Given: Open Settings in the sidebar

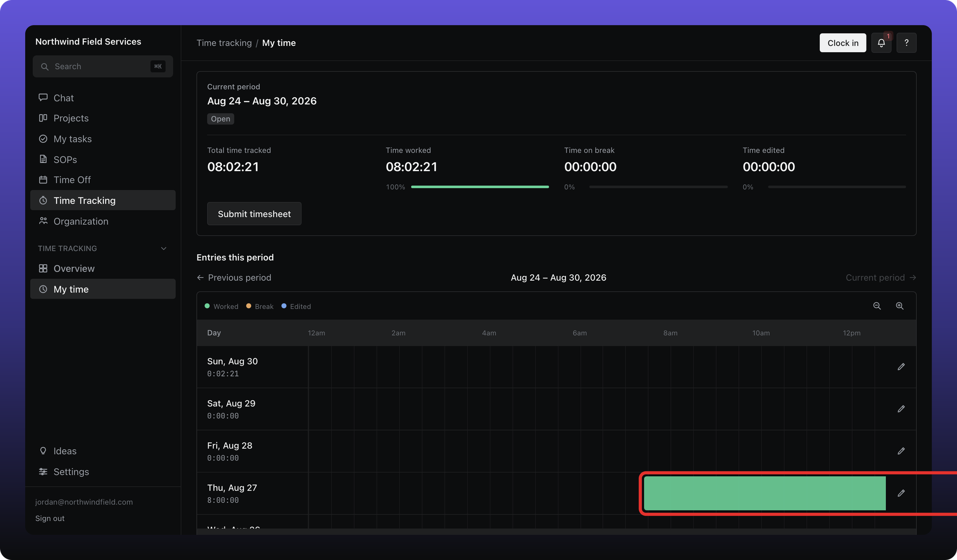Looking at the screenshot, I should 103,472.
